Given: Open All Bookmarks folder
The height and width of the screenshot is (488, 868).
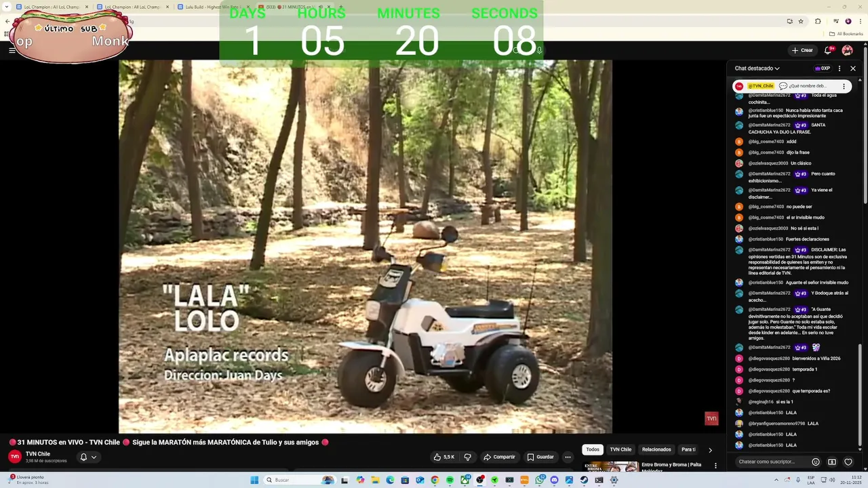Looking at the screenshot, I should (846, 33).
